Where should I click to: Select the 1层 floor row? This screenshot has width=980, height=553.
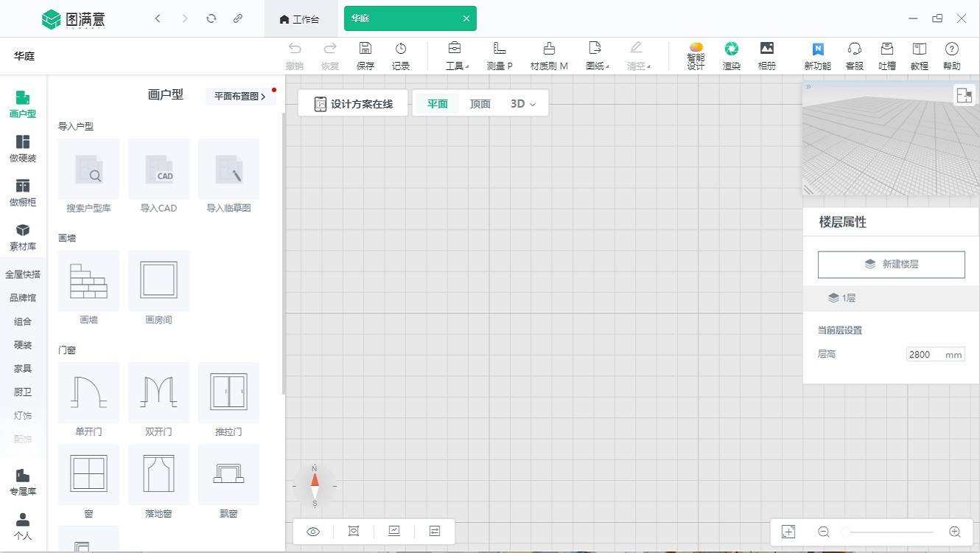pos(892,298)
